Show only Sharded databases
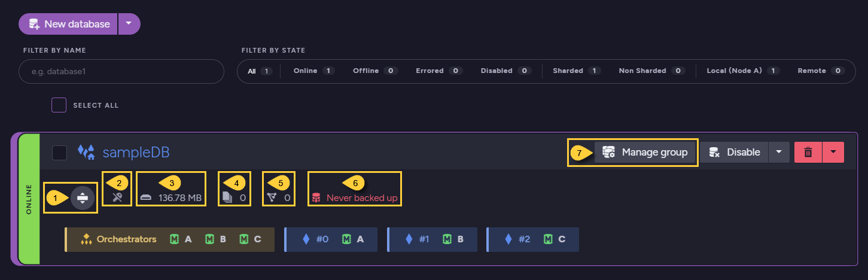The height and width of the screenshot is (280, 868). click(577, 71)
